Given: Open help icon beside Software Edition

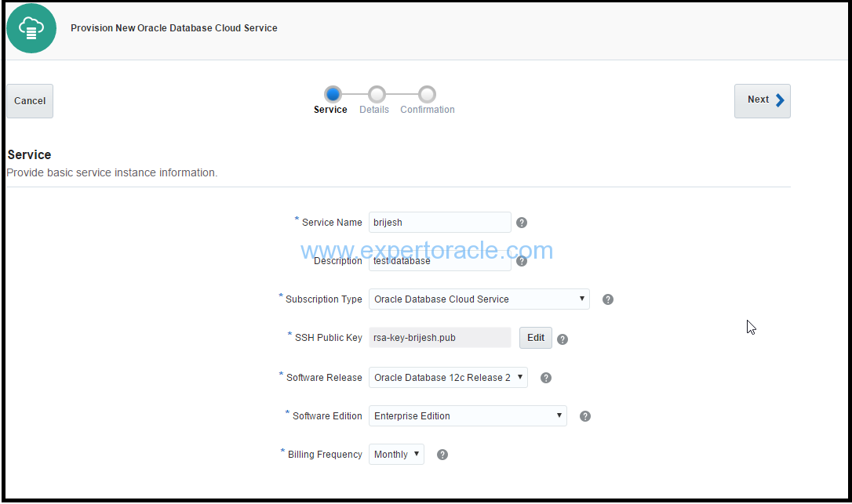Looking at the screenshot, I should click(585, 416).
